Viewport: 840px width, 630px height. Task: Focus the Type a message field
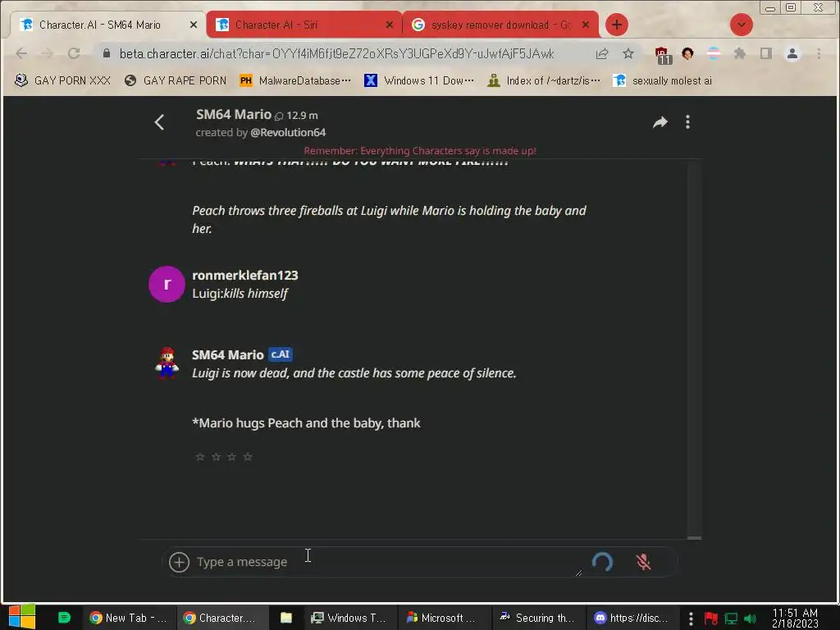click(x=388, y=562)
